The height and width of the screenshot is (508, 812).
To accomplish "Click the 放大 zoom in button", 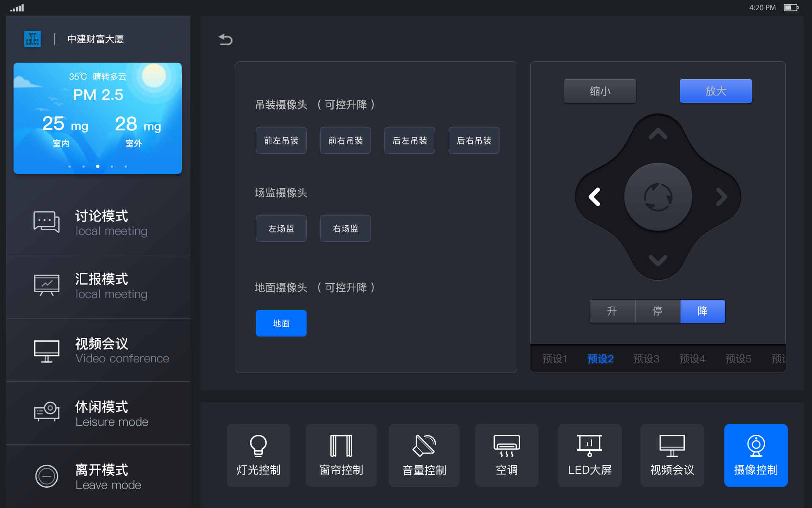I will click(x=715, y=91).
